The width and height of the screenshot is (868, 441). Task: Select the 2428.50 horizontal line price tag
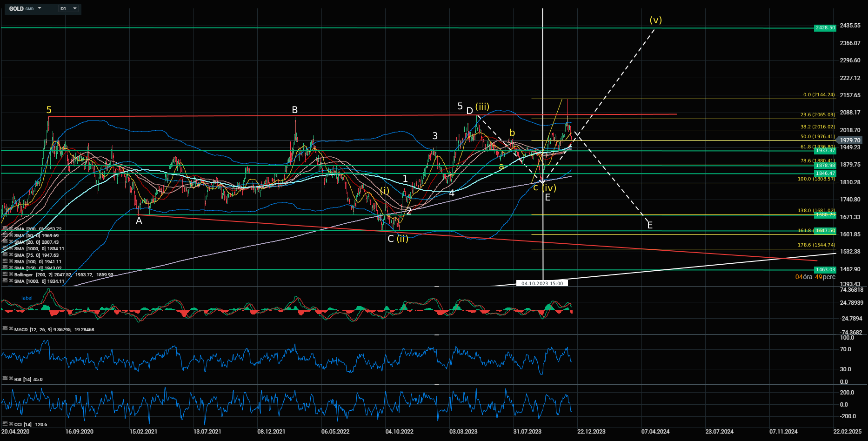coord(825,28)
